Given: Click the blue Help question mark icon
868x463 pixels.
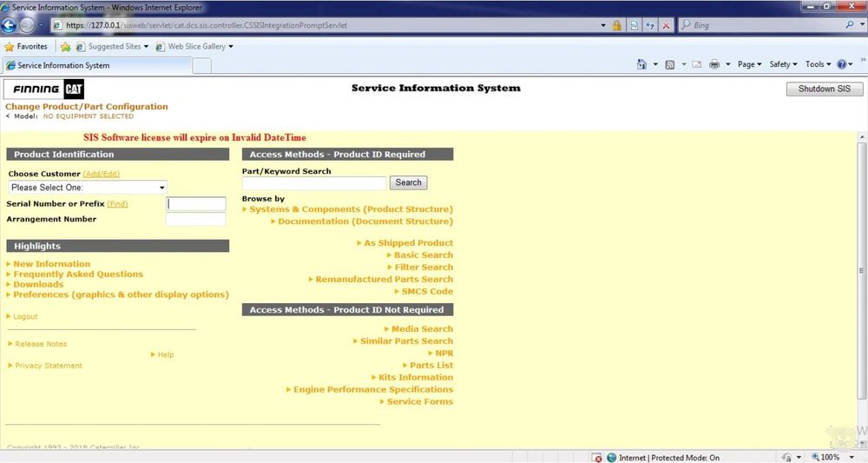Looking at the screenshot, I should 842,64.
